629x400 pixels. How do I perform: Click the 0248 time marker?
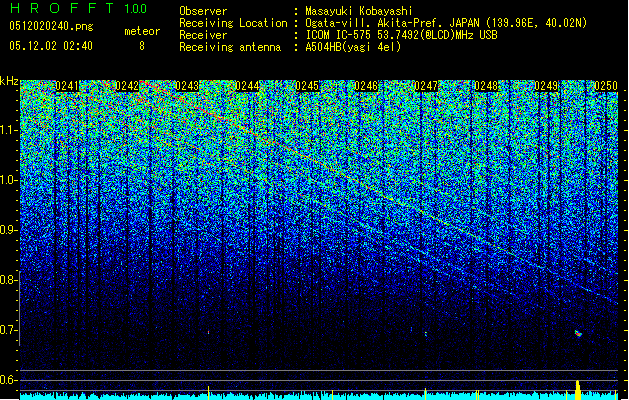486,86
